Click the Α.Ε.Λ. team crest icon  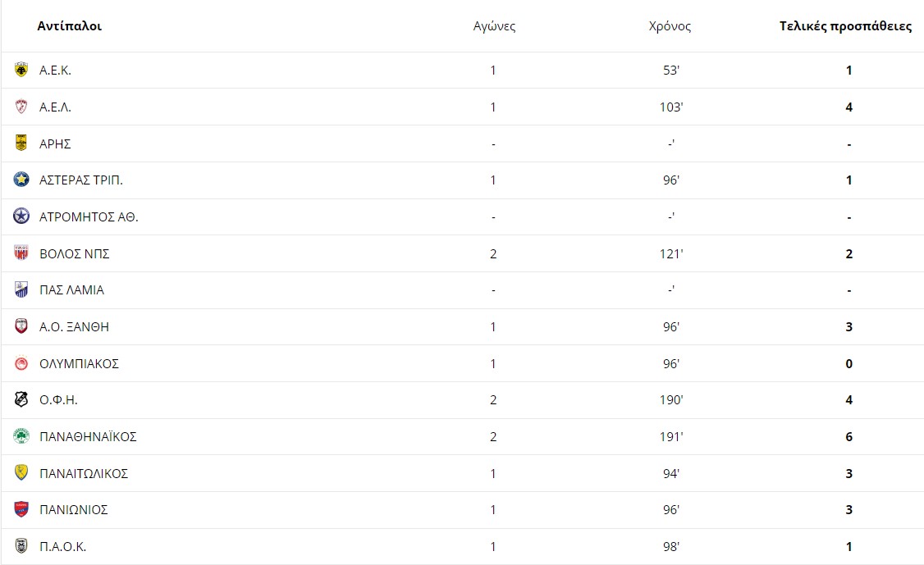pos(21,107)
